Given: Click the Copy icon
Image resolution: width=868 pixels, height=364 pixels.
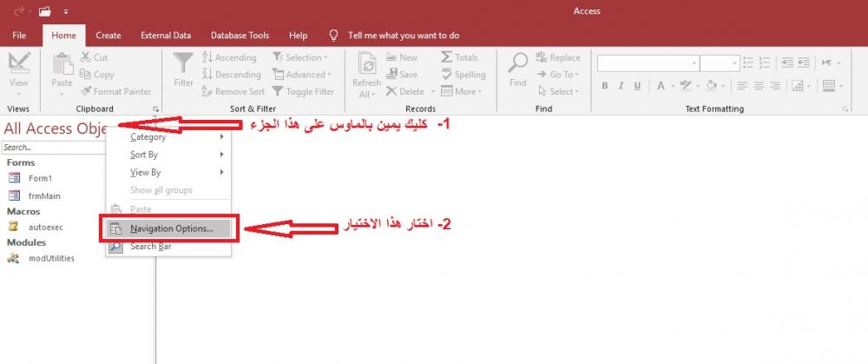Looking at the screenshot, I should pyautogui.click(x=85, y=74).
